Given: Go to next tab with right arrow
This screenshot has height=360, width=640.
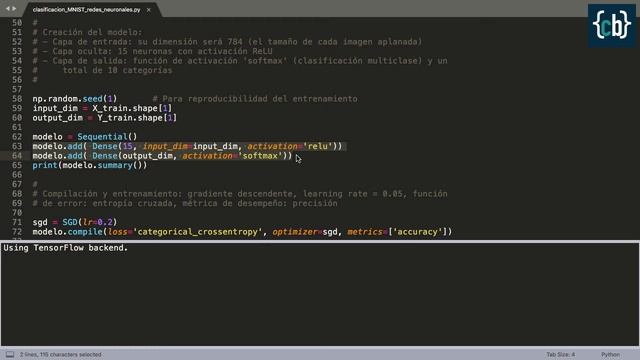Looking at the screenshot, I should (14, 8).
